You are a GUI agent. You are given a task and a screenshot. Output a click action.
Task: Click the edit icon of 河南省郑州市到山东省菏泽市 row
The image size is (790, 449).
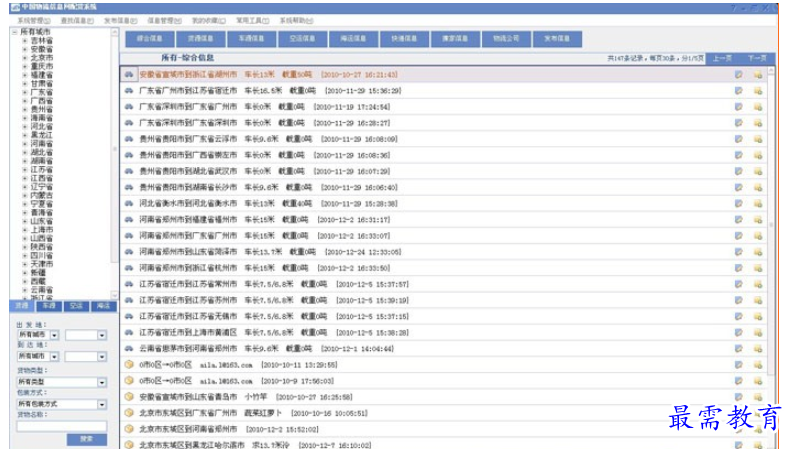739,252
